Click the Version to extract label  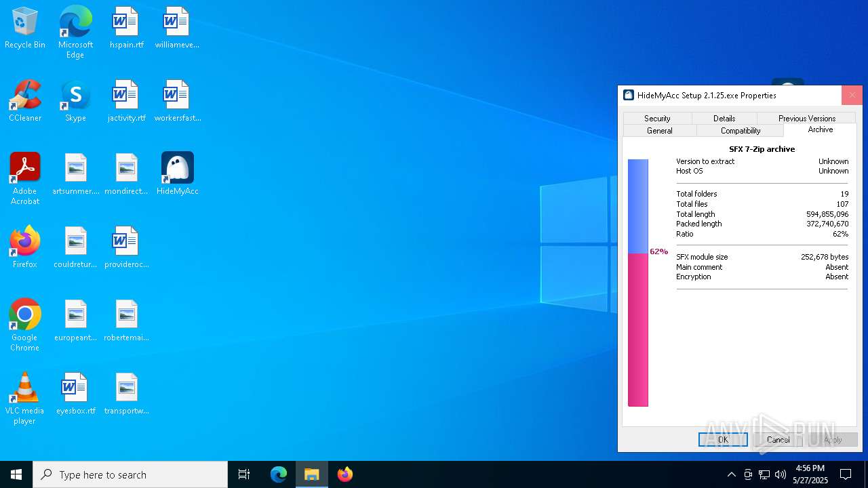pos(705,161)
